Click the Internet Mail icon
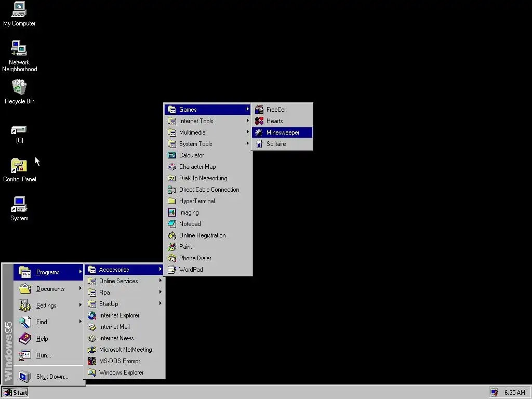The width and height of the screenshot is (532, 399). (x=92, y=327)
